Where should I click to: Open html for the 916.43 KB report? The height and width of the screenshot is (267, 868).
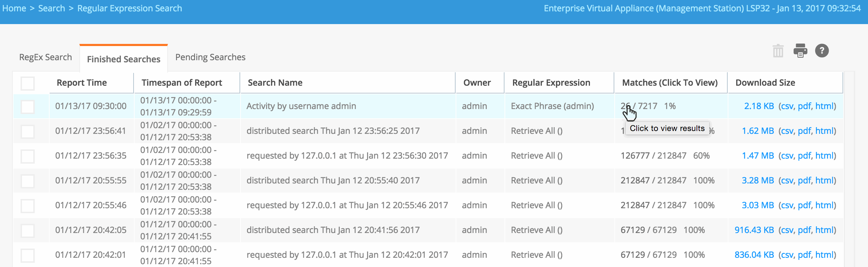[825, 230]
